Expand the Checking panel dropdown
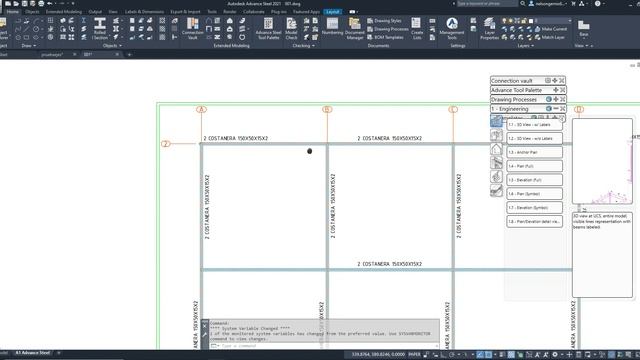 coord(304,46)
